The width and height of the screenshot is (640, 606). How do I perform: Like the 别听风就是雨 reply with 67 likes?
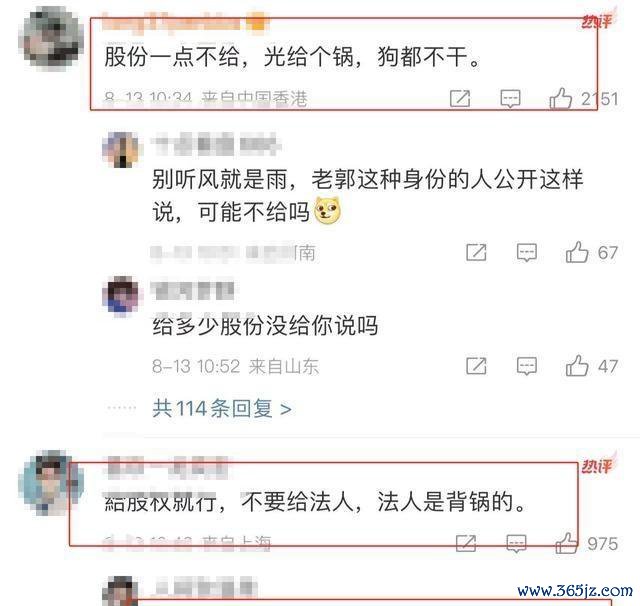(x=577, y=252)
